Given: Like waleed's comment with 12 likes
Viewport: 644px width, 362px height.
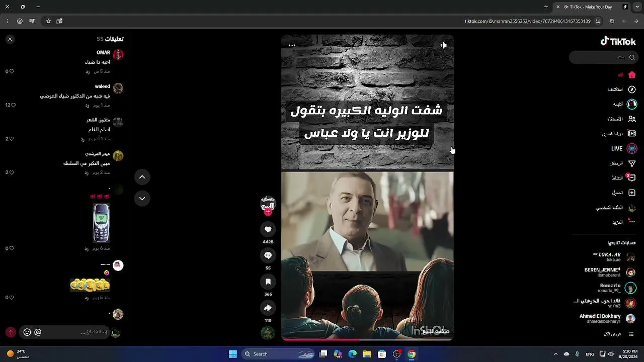Looking at the screenshot, I should [x=13, y=105].
